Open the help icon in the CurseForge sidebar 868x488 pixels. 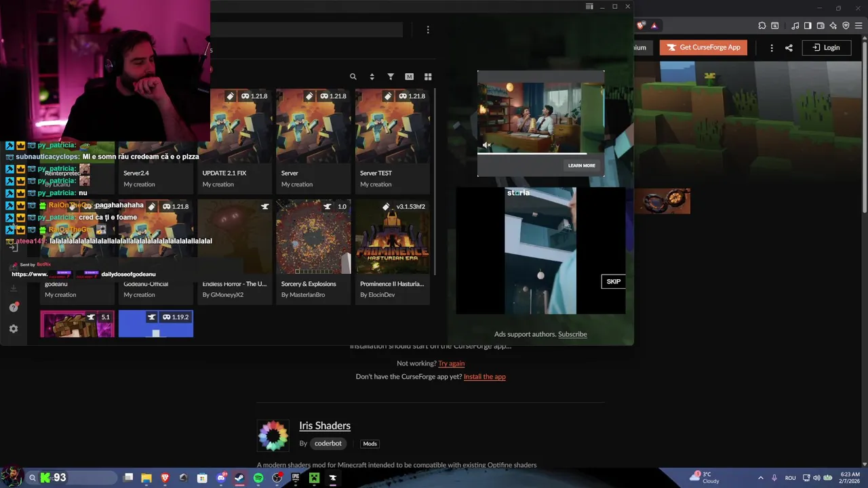click(x=14, y=307)
